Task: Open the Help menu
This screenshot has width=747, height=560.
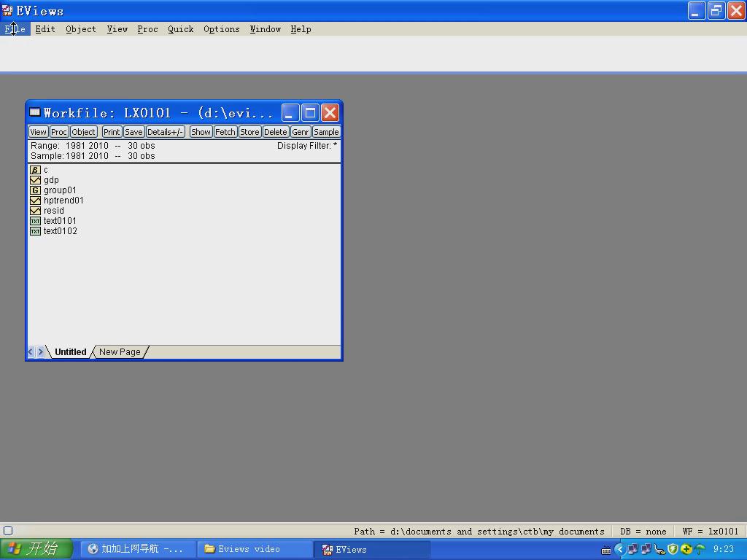Action: (x=301, y=29)
